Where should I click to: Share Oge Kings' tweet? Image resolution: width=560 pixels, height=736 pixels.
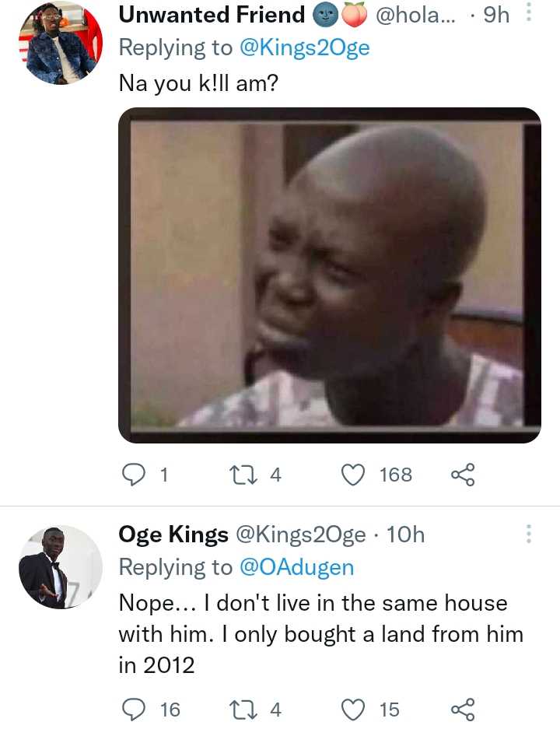pos(463,709)
